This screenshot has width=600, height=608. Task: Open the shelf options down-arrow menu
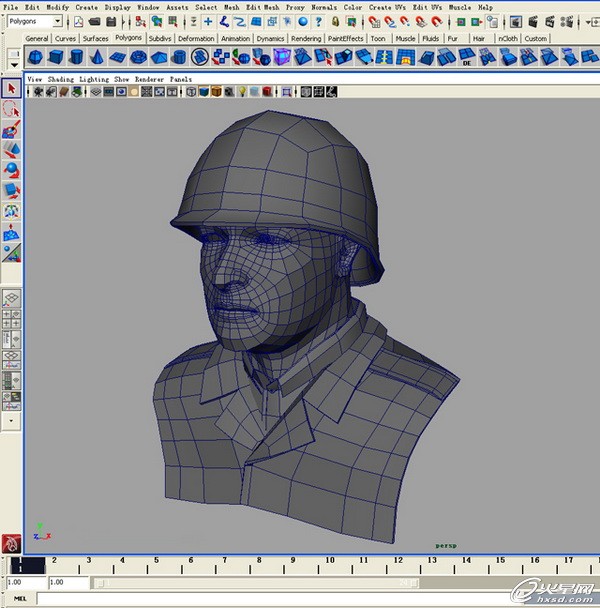pyautogui.click(x=14, y=65)
